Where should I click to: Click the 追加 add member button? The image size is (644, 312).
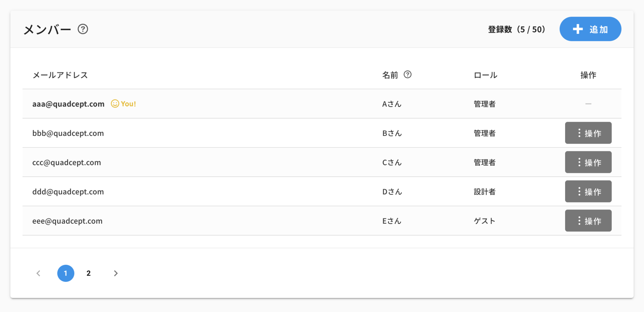[x=590, y=29]
